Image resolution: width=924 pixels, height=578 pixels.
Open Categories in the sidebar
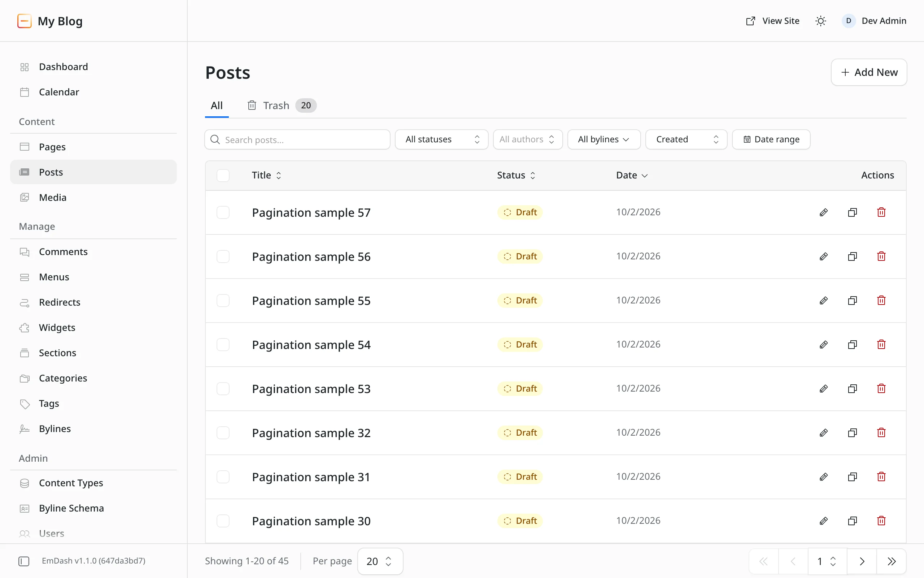[93, 378]
